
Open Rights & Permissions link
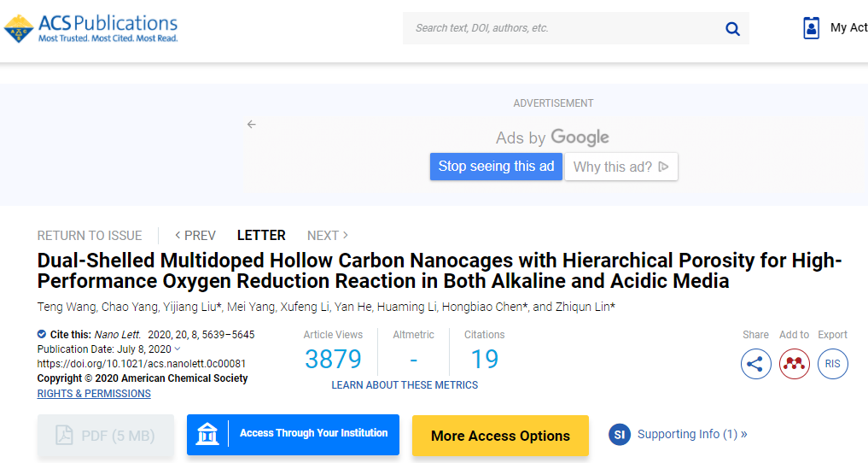tap(94, 394)
